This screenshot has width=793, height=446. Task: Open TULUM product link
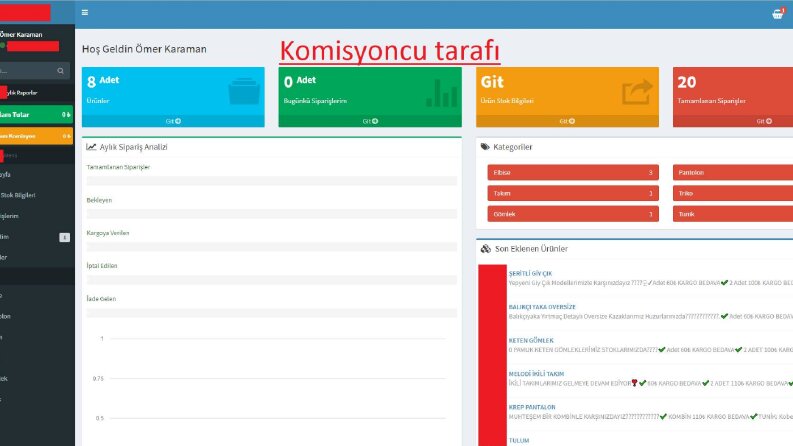point(519,440)
